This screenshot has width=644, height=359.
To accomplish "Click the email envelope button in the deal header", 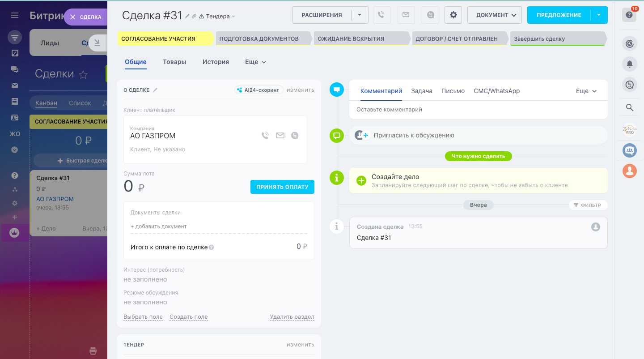I will (x=406, y=15).
